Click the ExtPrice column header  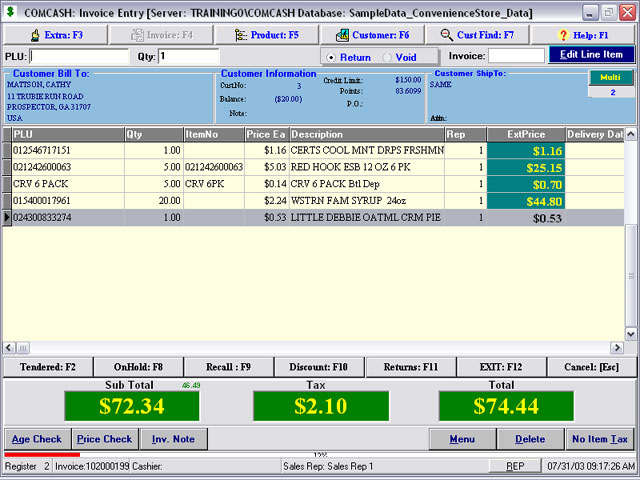526,134
